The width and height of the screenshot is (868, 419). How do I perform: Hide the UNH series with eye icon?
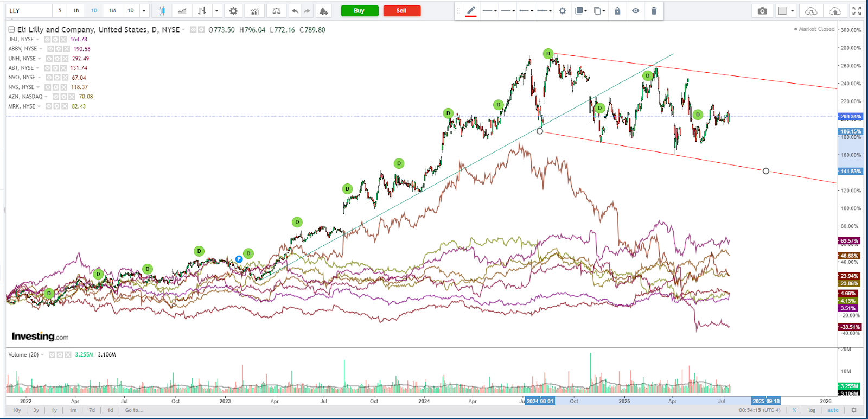coord(49,59)
